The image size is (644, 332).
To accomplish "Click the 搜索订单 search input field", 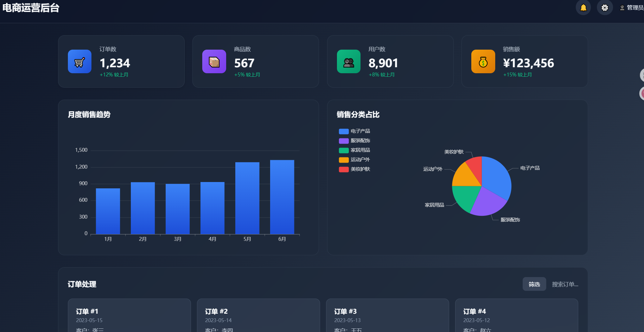I will pos(565,284).
